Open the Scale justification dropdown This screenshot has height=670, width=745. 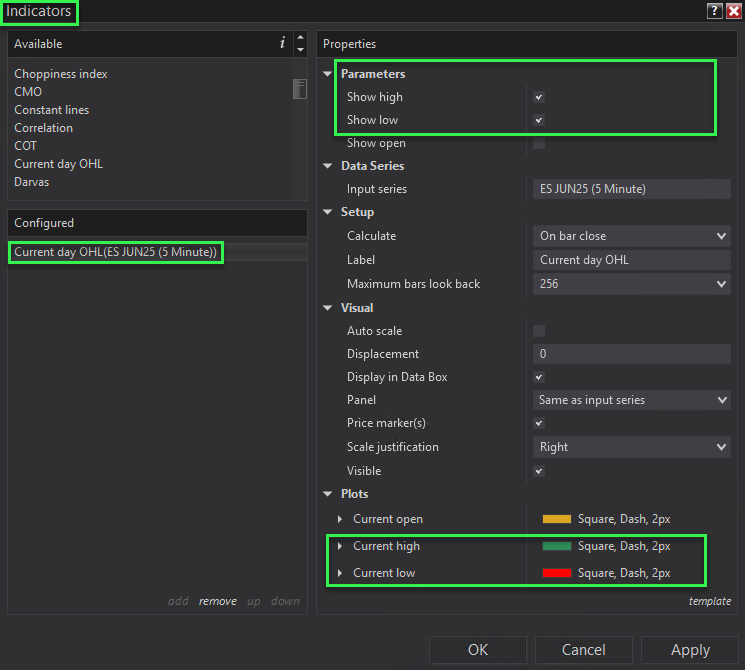click(x=631, y=447)
